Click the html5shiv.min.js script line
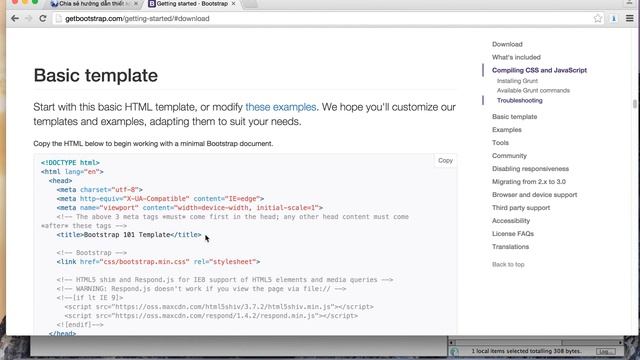The height and width of the screenshot is (360, 640). click(219, 307)
